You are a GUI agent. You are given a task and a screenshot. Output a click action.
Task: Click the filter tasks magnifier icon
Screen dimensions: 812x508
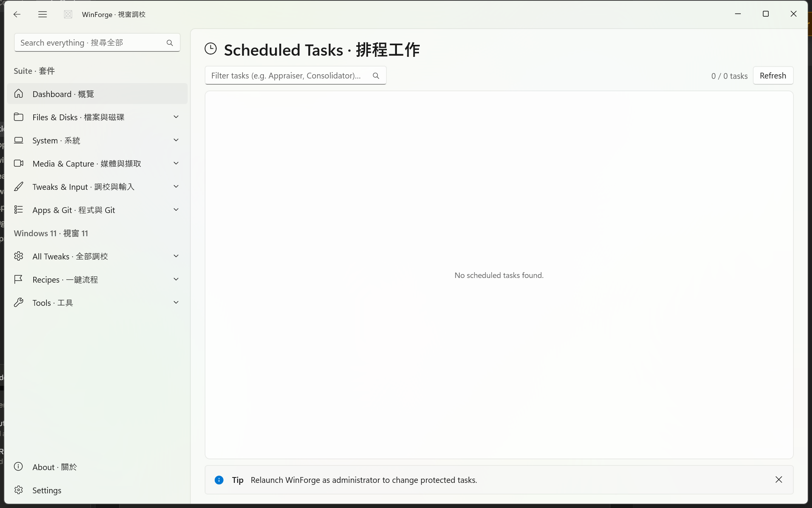[376, 76]
